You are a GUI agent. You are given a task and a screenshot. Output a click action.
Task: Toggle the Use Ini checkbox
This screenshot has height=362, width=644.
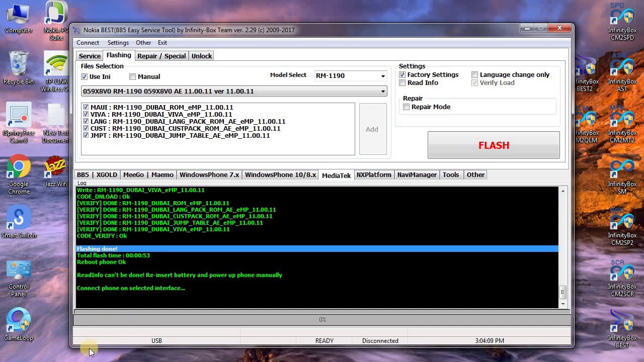[85, 76]
